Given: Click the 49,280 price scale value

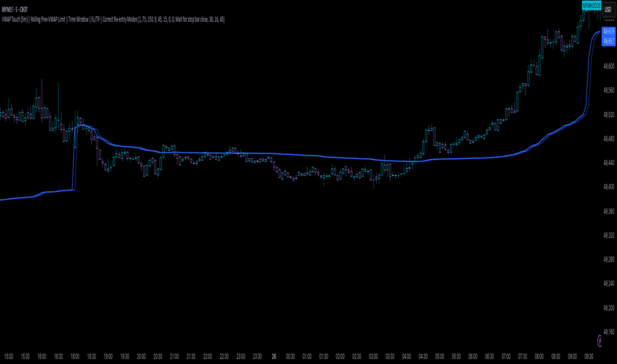Looking at the screenshot, I should pos(609,259).
